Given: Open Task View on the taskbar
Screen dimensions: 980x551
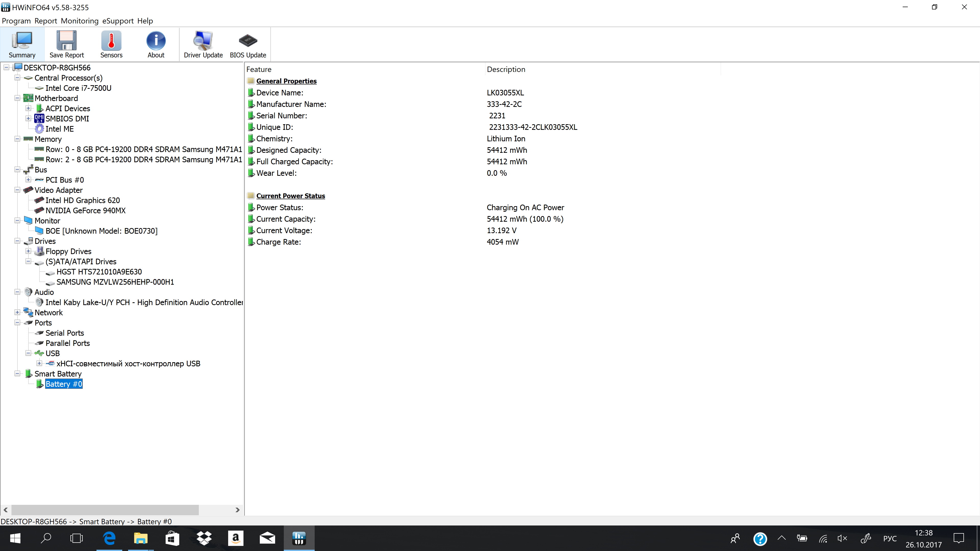Looking at the screenshot, I should tap(77, 538).
